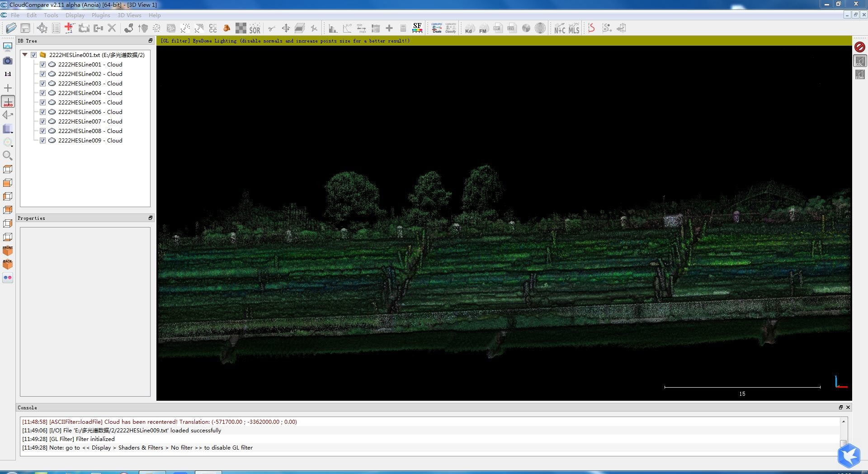The width and height of the screenshot is (868, 474).
Task: Click the calculator icon in toolbar
Action: click(403, 28)
